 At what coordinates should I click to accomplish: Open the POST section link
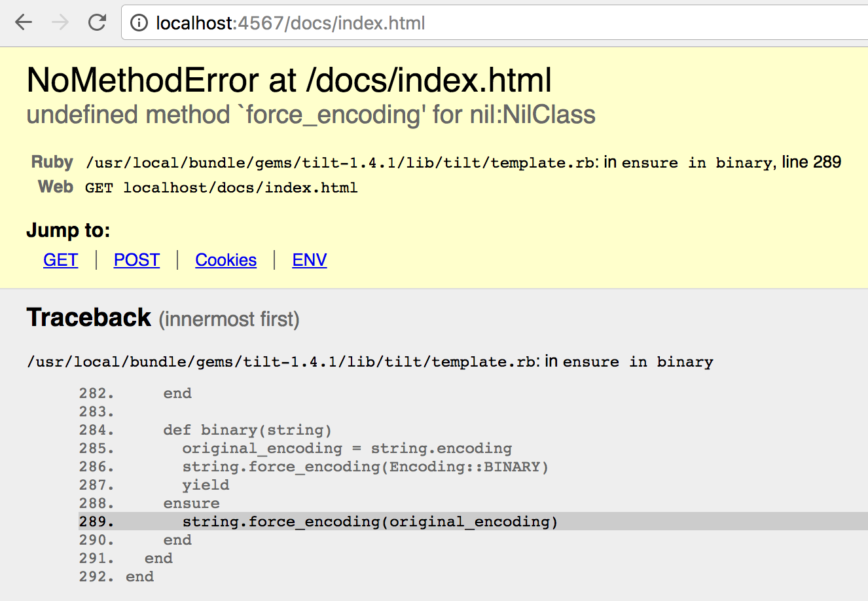pyautogui.click(x=136, y=260)
